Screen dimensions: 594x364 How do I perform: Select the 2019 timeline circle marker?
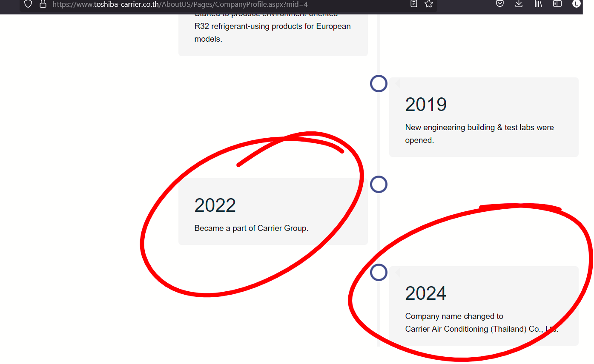pos(379,83)
